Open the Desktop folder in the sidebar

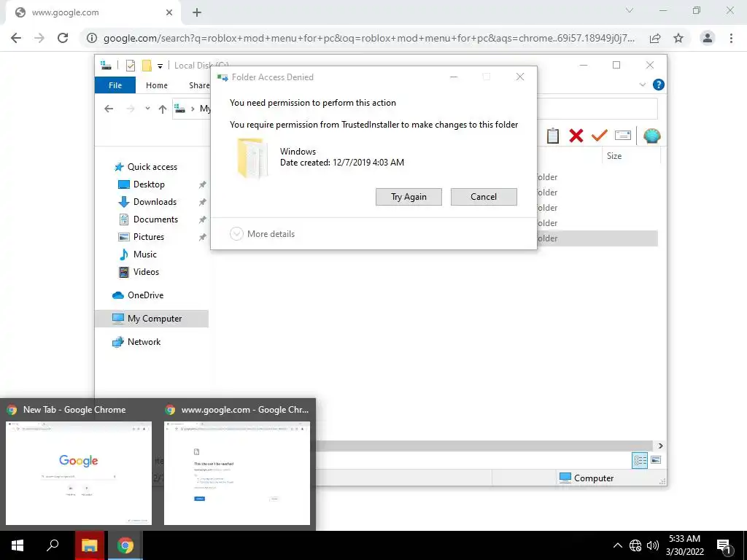[141, 184]
